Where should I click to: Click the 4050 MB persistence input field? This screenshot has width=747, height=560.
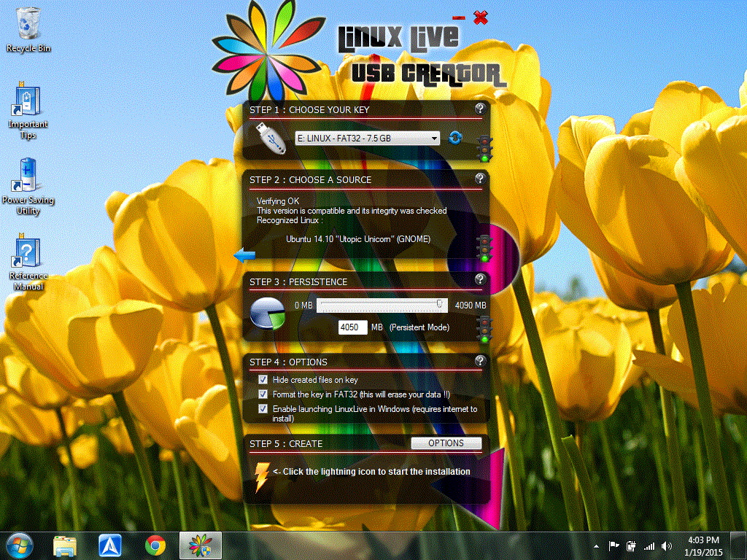(352, 327)
